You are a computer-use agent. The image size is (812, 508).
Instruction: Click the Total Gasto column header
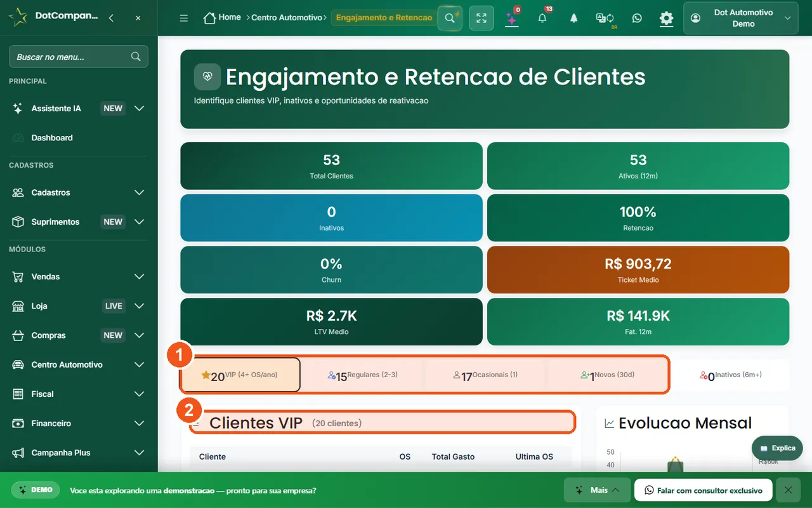[453, 457]
